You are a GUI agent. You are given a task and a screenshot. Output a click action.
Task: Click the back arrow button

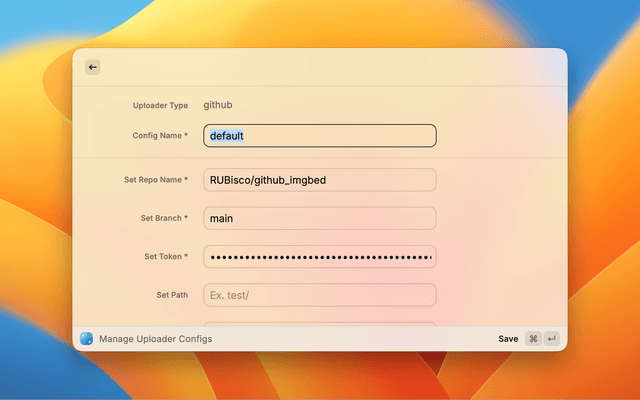point(93,67)
